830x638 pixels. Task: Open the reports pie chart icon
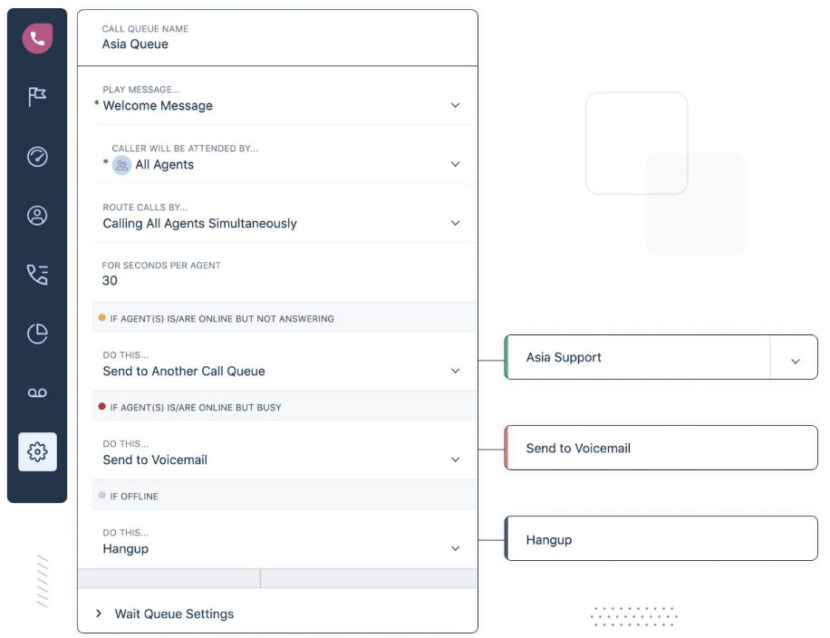click(37, 333)
